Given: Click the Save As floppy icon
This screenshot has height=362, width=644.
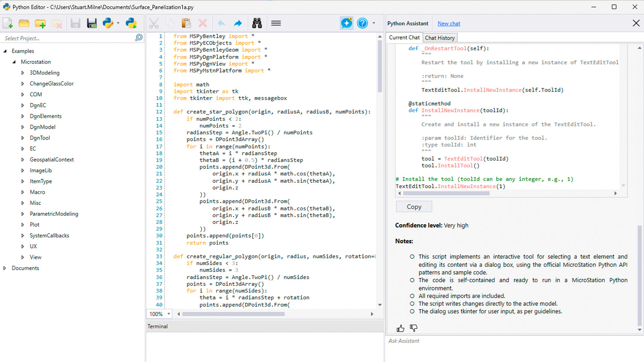Looking at the screenshot, I should [x=91, y=23].
